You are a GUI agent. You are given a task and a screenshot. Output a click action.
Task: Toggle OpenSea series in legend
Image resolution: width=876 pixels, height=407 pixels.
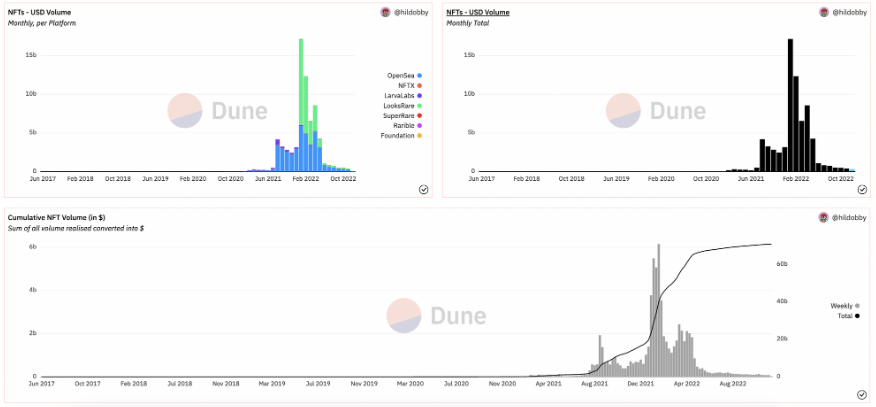pyautogui.click(x=404, y=75)
